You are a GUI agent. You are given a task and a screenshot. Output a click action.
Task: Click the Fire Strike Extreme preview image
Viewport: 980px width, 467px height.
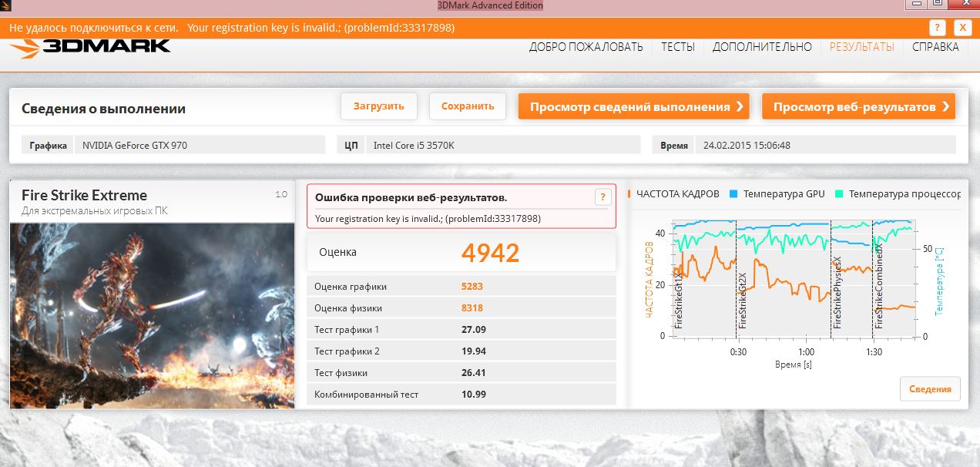(x=152, y=315)
